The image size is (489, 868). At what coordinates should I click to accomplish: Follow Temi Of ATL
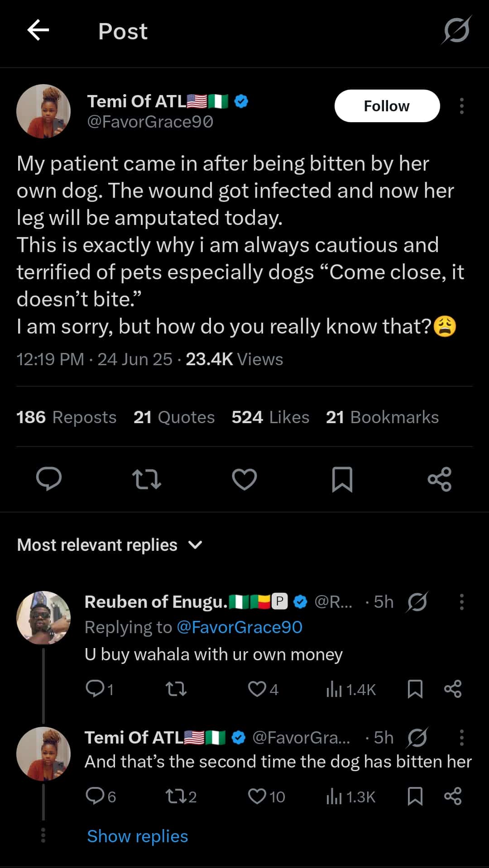click(387, 106)
